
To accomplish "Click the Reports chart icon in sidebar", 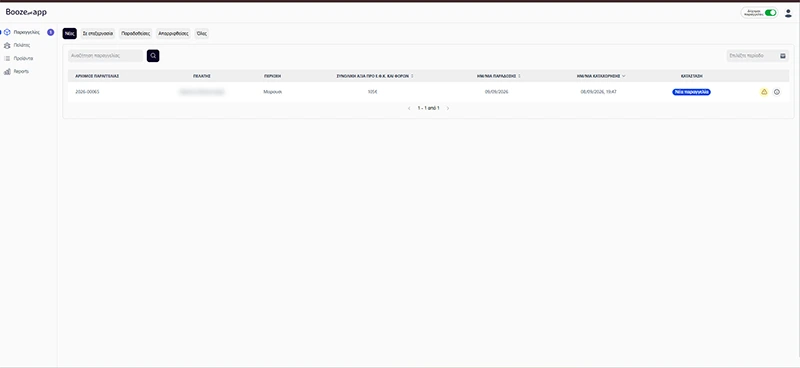I will point(7,71).
